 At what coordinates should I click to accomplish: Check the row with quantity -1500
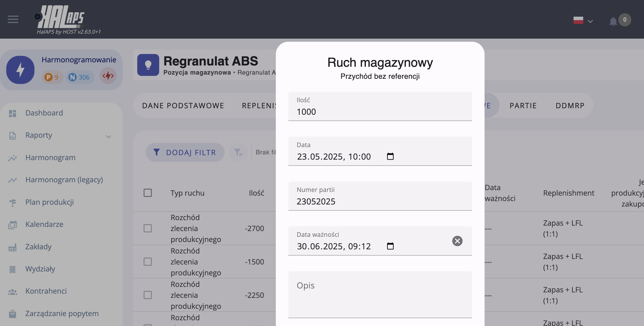pyautogui.click(x=148, y=262)
